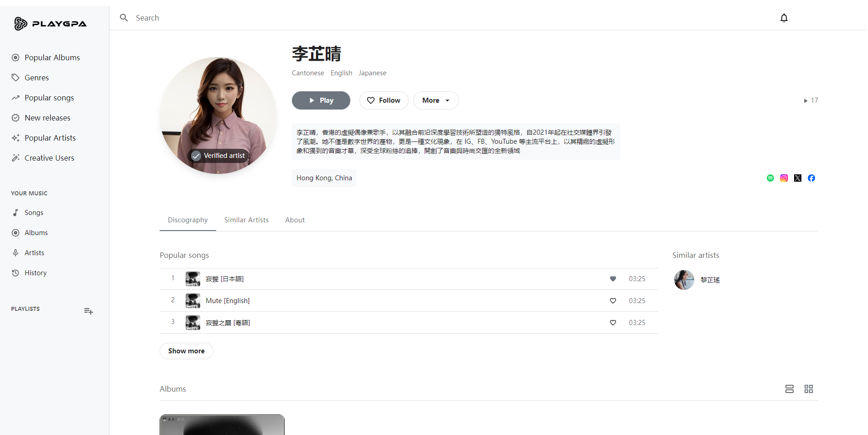This screenshot has height=435, width=868.
Task: Play the artist's music
Action: (x=321, y=100)
